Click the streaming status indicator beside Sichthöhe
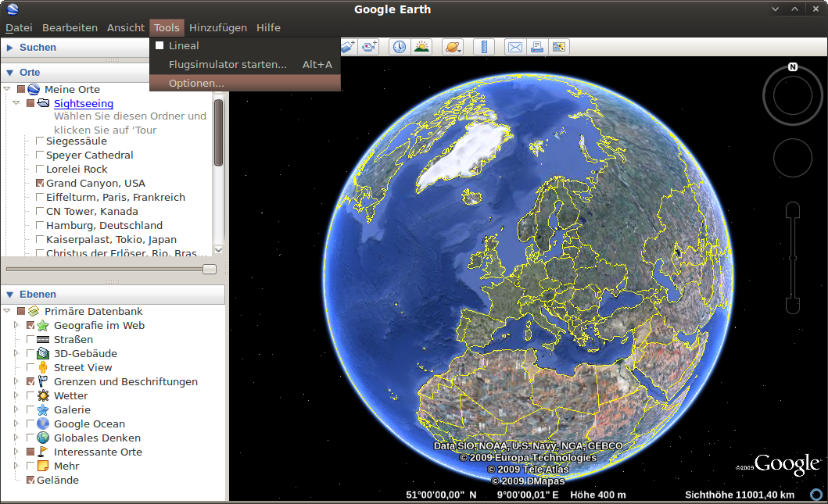 816,495
